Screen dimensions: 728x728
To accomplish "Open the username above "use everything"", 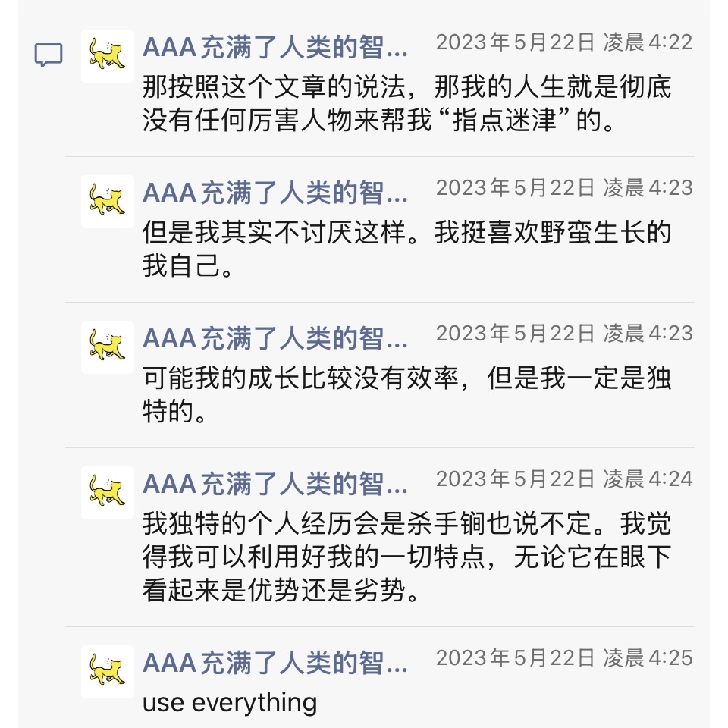I will pyautogui.click(x=275, y=664).
